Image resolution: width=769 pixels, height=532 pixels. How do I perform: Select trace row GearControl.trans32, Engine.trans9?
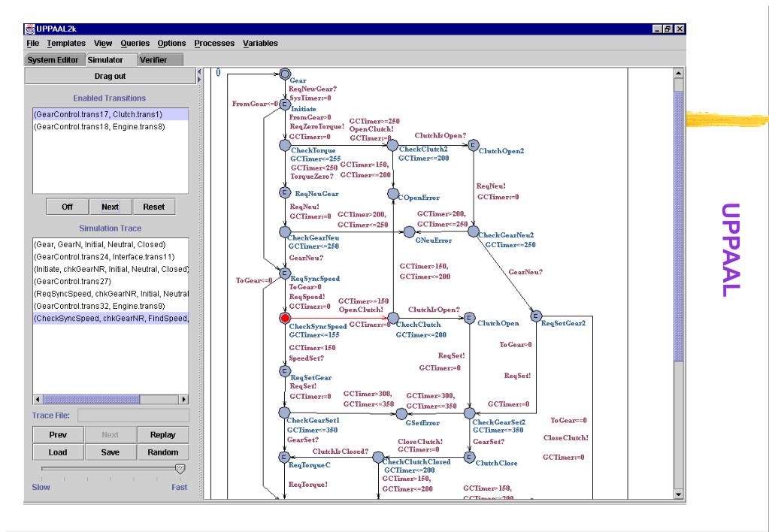tap(111, 306)
